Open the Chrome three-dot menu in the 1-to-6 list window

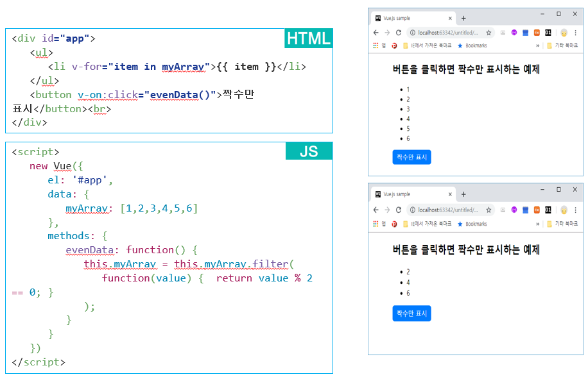(576, 33)
